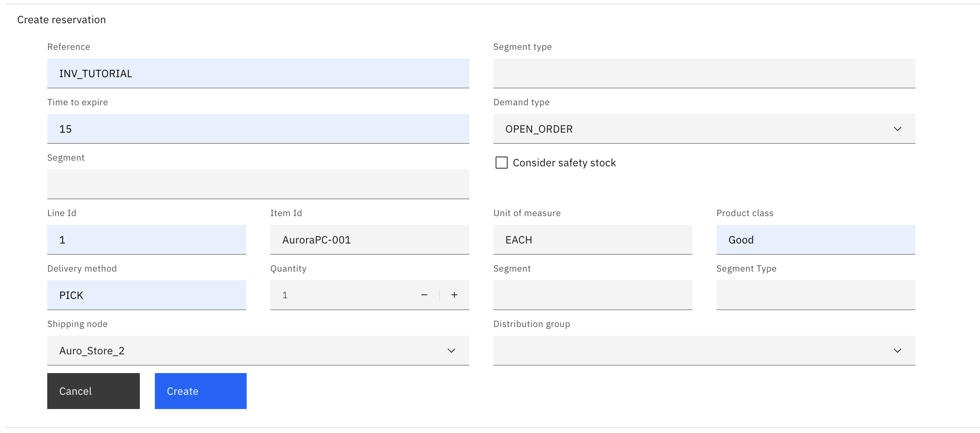Image resolution: width=980 pixels, height=433 pixels.
Task: Toggle the Consider safety stock checkbox
Action: 501,163
